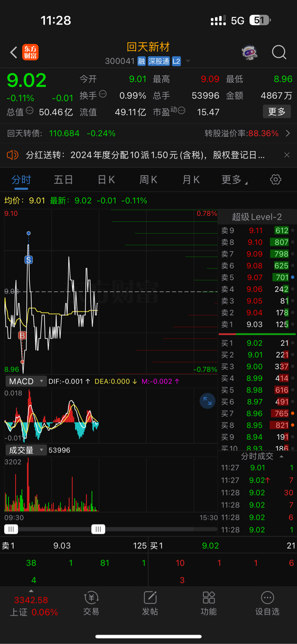
Task: Select 买8 order at 8.95
Action: [x=258, y=425]
